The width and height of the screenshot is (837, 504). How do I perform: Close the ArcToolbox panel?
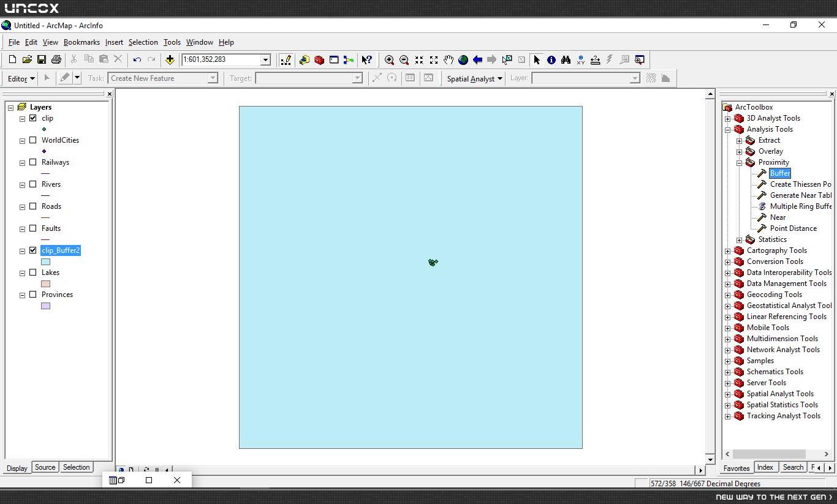(x=831, y=94)
